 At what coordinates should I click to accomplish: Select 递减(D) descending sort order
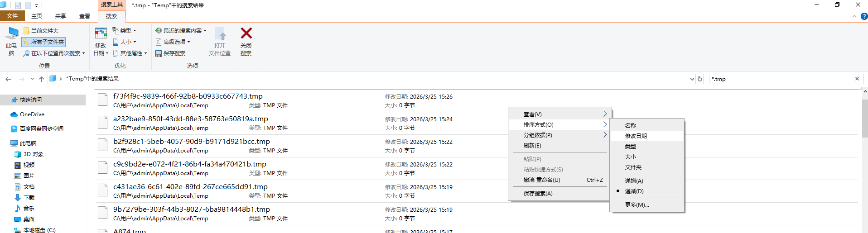tap(634, 191)
